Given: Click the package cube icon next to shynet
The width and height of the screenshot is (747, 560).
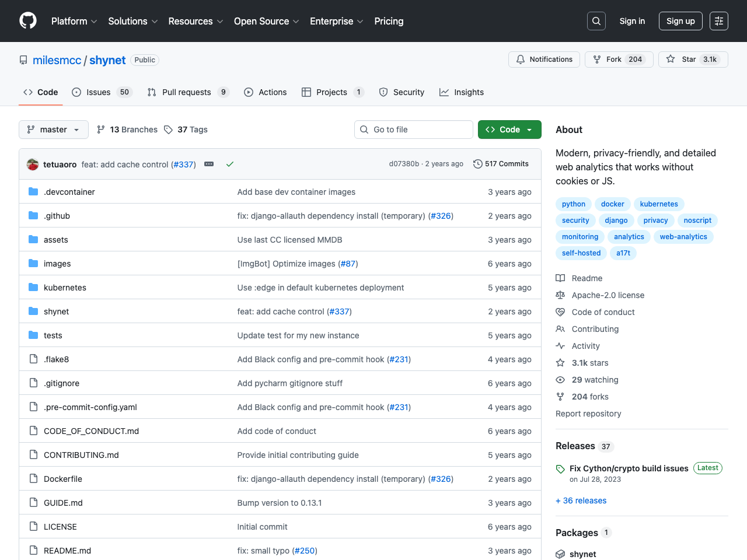Looking at the screenshot, I should (x=560, y=554).
